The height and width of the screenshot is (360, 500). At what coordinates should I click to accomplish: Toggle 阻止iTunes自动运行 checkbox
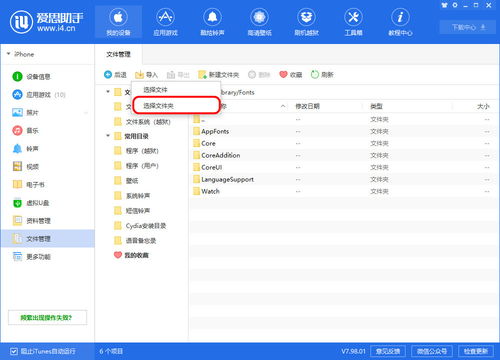pyautogui.click(x=14, y=351)
